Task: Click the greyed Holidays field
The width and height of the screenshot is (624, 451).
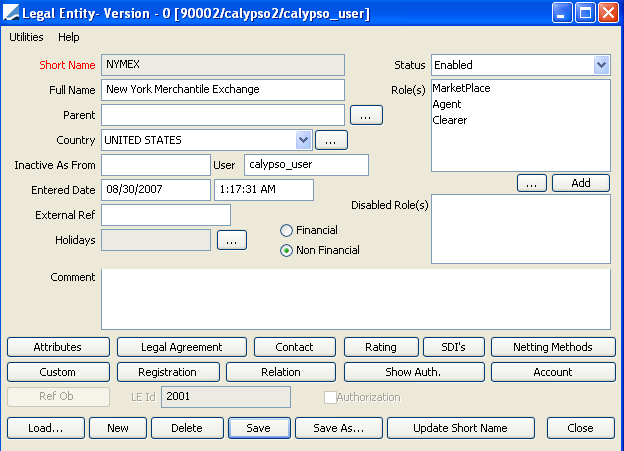Action: tap(156, 240)
